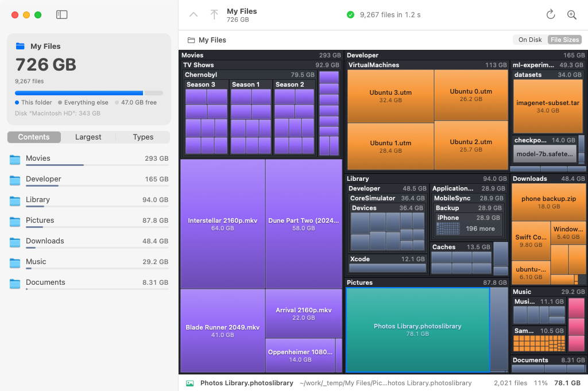
Task: Jump to top folder with arrow icon
Action: point(214,14)
